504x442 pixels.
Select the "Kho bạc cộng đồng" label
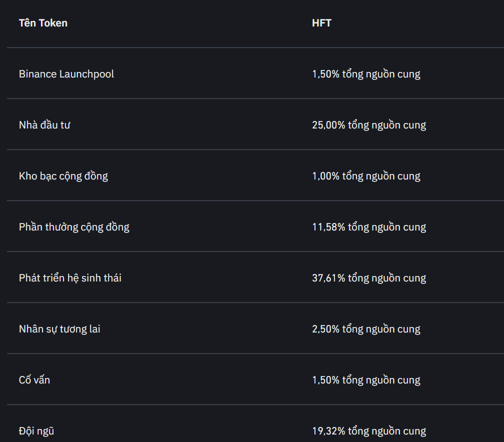coord(63,176)
